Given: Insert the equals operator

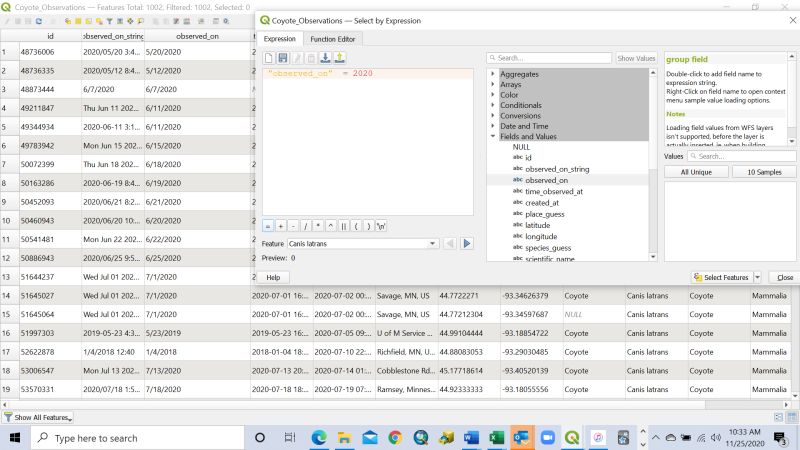Looking at the screenshot, I should (268, 226).
